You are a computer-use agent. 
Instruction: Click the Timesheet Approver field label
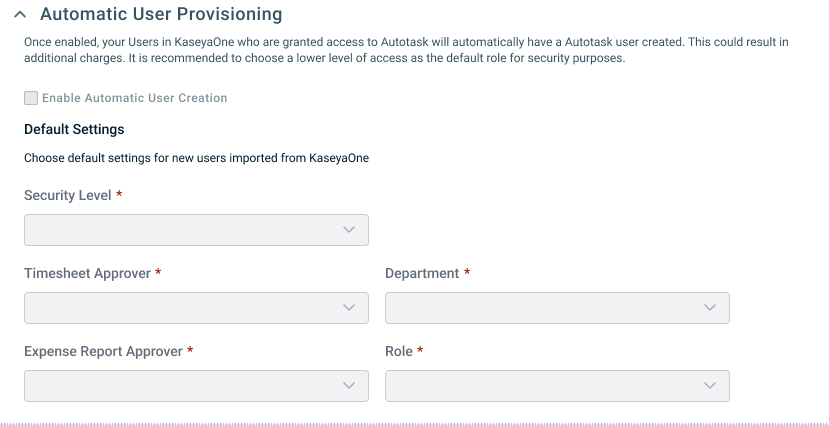[x=88, y=273]
